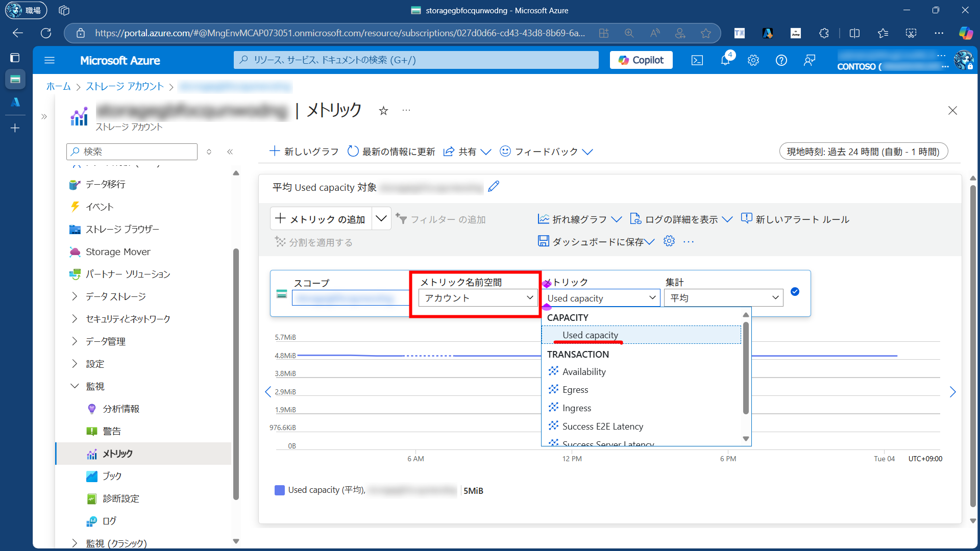Click the feedback person icon in header

(x=810, y=60)
